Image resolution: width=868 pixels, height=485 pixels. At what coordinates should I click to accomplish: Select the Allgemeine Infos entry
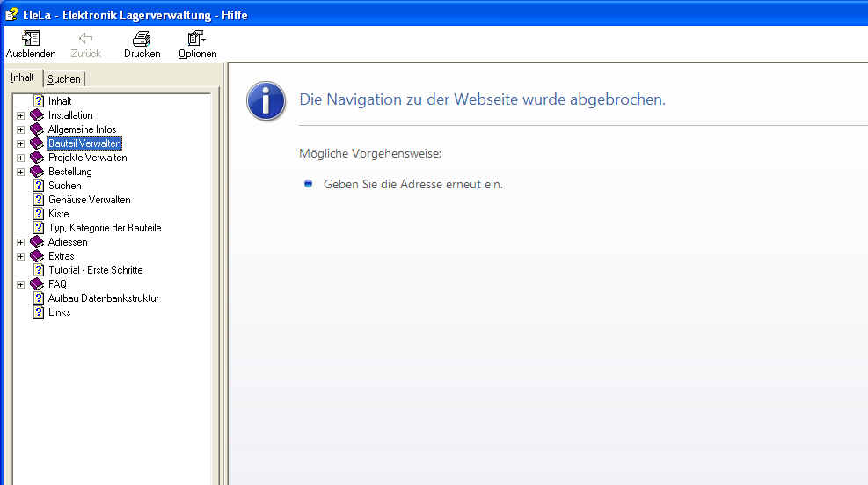point(82,129)
